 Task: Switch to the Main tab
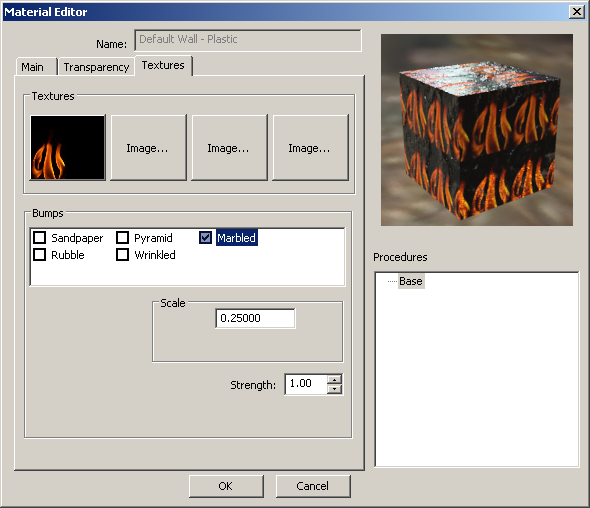coord(36,67)
